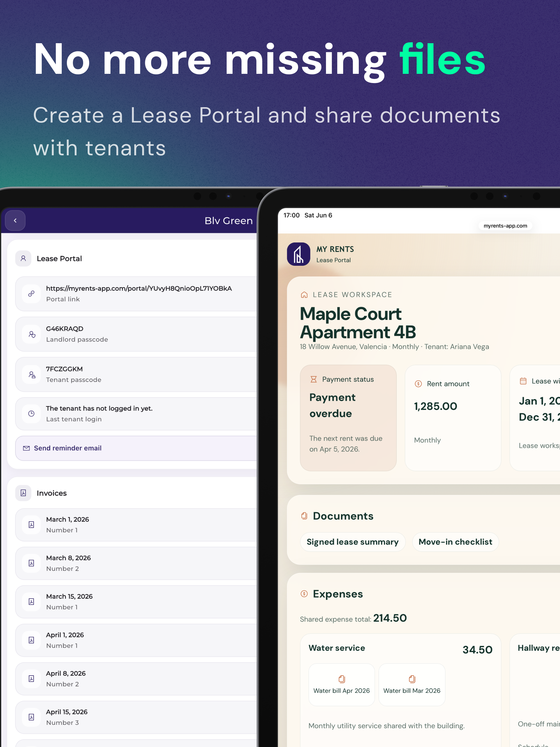Open the April 1, 2026 invoice PDF icon
The height and width of the screenshot is (747, 560).
31,640
